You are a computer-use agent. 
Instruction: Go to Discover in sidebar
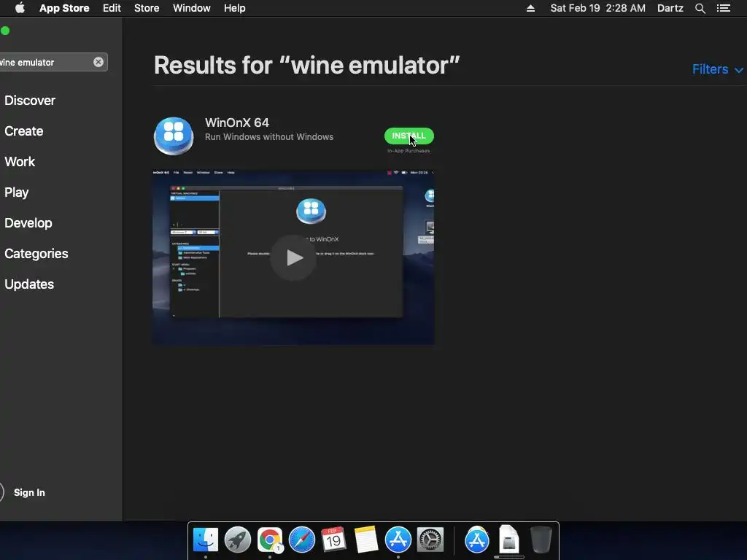click(30, 101)
